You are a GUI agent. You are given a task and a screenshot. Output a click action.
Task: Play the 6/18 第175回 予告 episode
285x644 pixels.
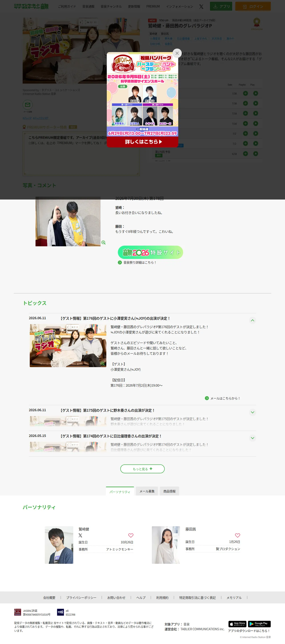click(x=255, y=153)
